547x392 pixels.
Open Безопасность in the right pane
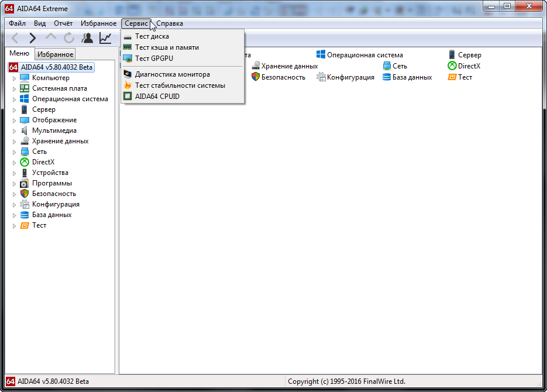click(x=278, y=77)
